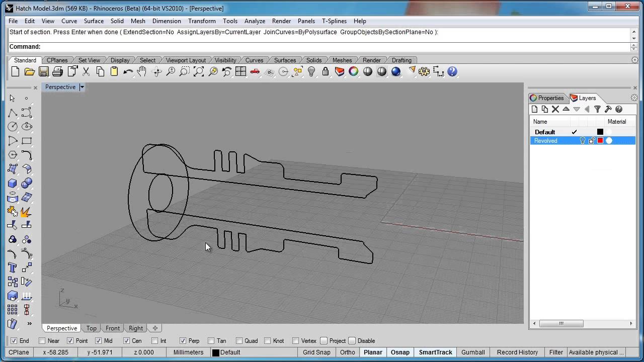Activate the Pan hand tool
The width and height of the screenshot is (644, 362).
(x=142, y=72)
